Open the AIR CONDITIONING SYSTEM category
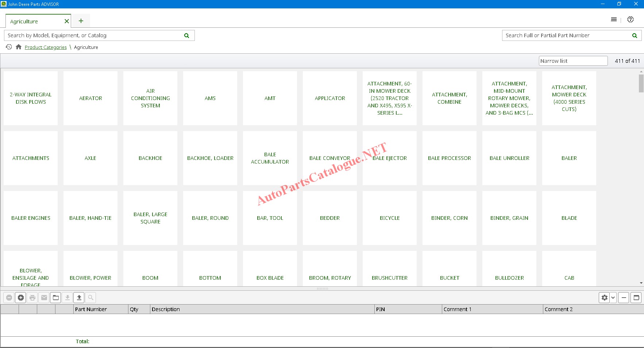 tap(150, 98)
